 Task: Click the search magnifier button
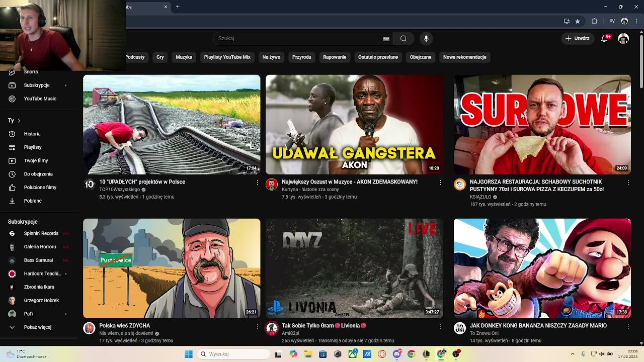click(x=404, y=38)
